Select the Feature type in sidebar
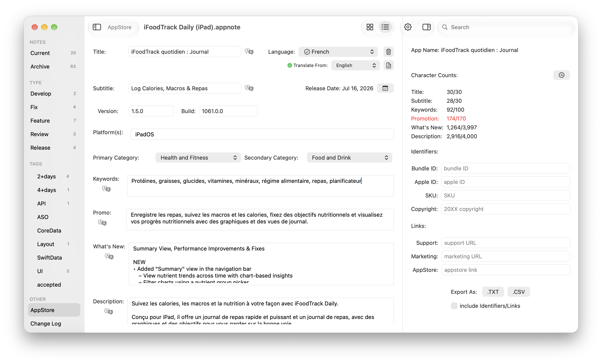This screenshot has width=602, height=364. [54, 121]
